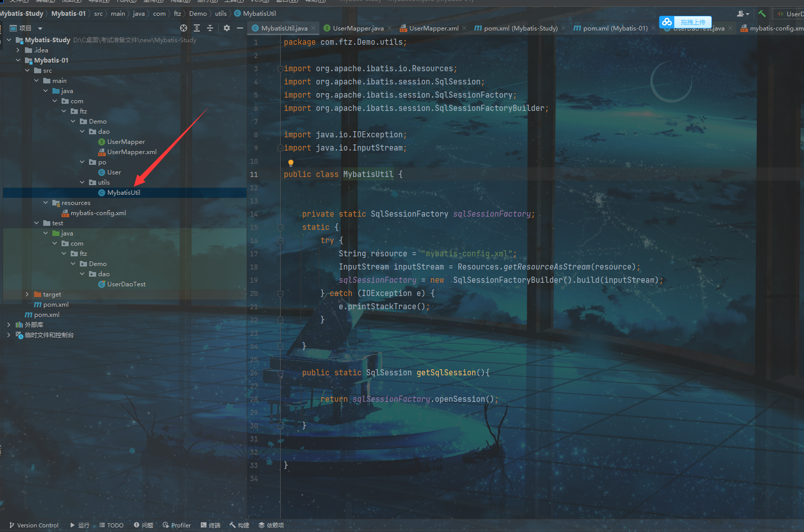804x532 pixels.
Task: Click the "mybatis-config.xml" string in code
Action: point(469,254)
